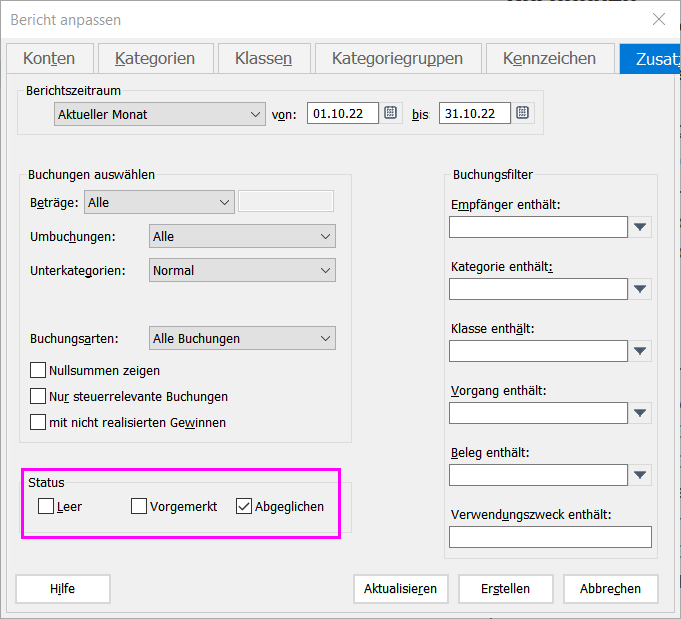
Task: Close the Bericht anpassen dialog
Action: coord(658,19)
